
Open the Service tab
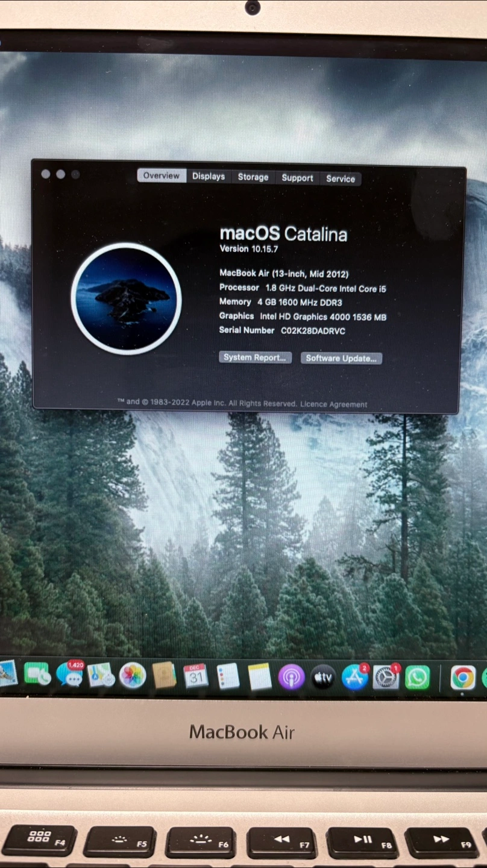(341, 178)
